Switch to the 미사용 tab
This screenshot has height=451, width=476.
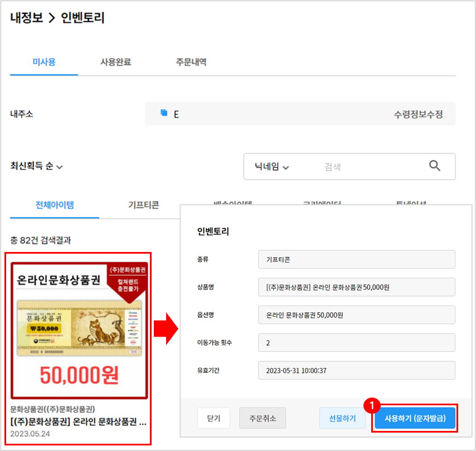pos(44,62)
